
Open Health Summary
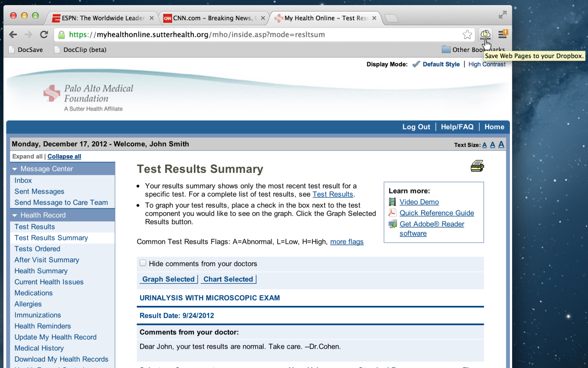pyautogui.click(x=41, y=271)
